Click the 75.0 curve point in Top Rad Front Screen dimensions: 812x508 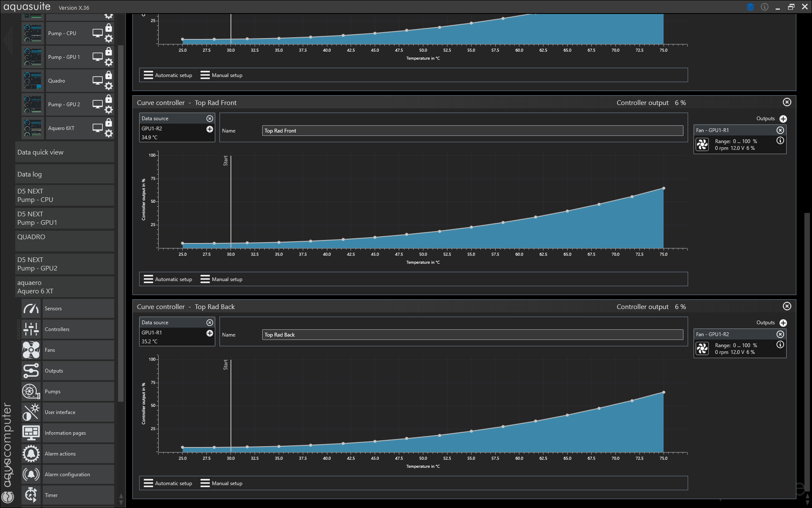664,188
